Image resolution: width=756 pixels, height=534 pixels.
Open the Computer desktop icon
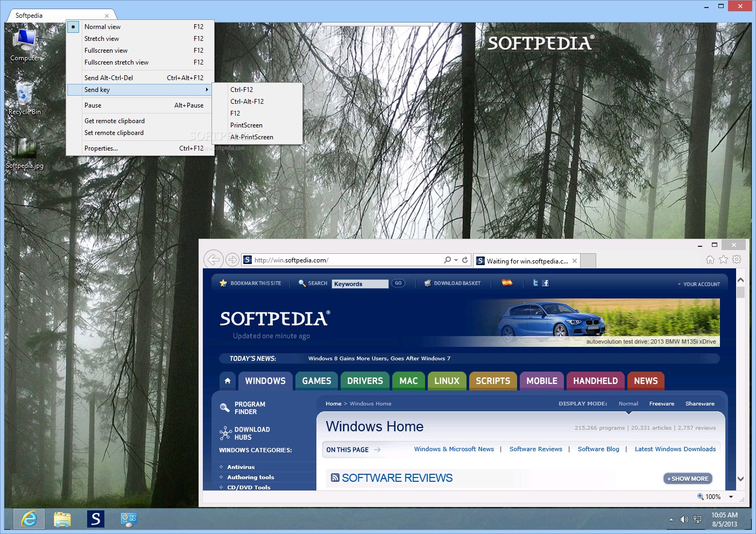click(x=25, y=45)
